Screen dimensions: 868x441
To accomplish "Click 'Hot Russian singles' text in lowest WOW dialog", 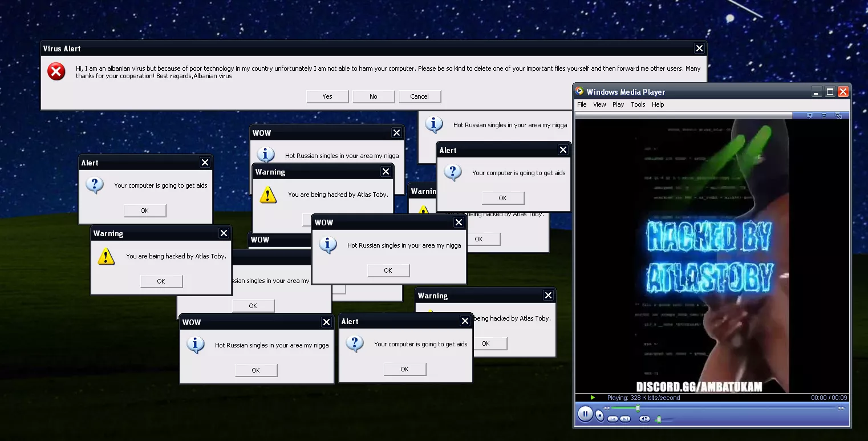I will [272, 345].
